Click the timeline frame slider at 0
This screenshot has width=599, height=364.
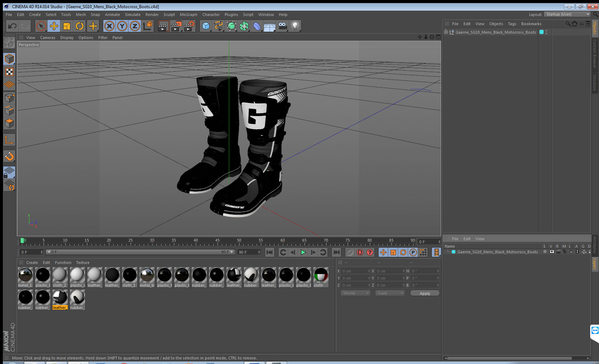coord(23,241)
